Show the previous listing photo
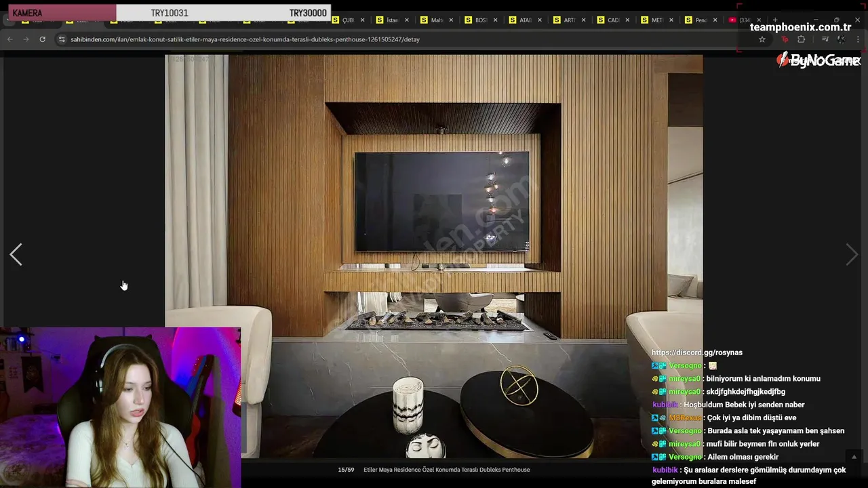Screen dimensions: 868x488 pyautogui.click(x=16, y=254)
